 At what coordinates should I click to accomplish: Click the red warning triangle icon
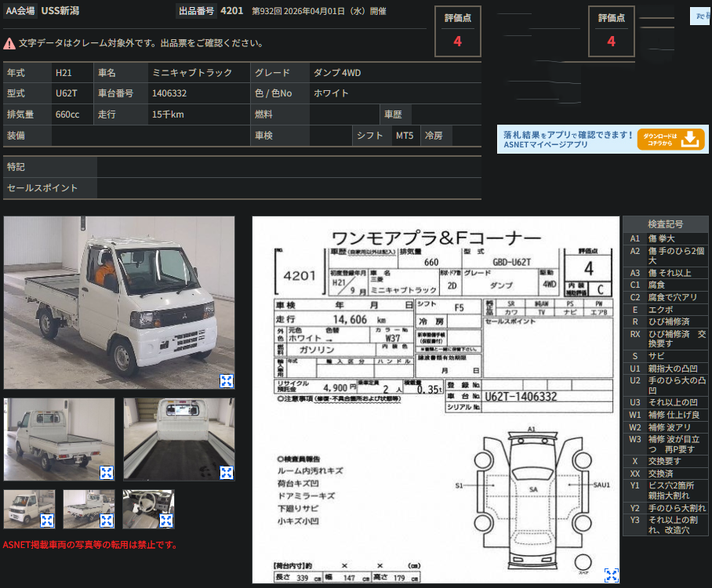[9, 44]
